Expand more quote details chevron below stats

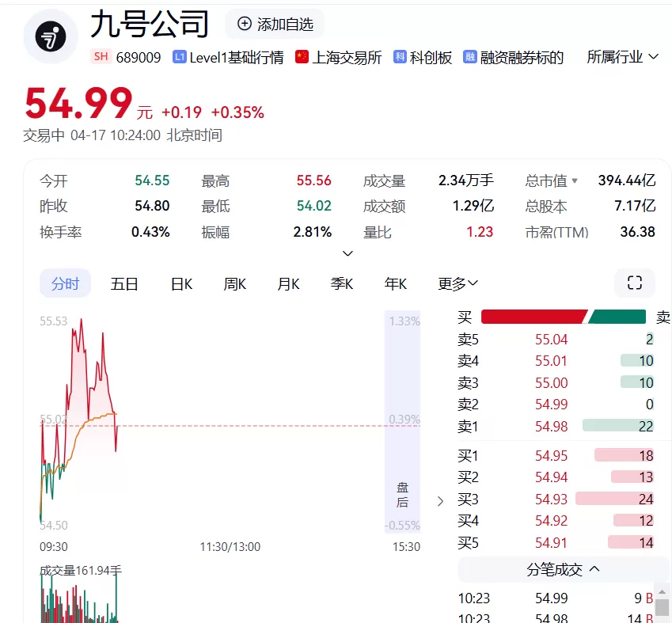(347, 253)
